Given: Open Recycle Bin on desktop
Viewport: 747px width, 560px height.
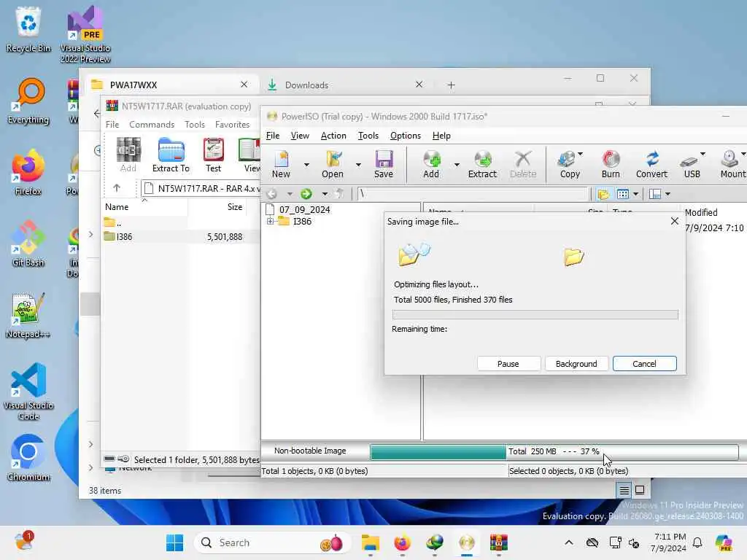Looking at the screenshot, I should coord(28,29).
